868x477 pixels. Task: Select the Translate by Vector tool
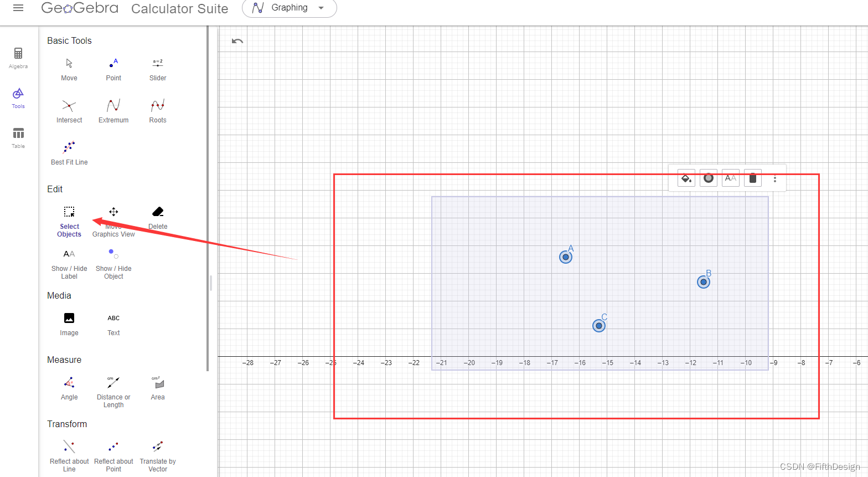[158, 457]
